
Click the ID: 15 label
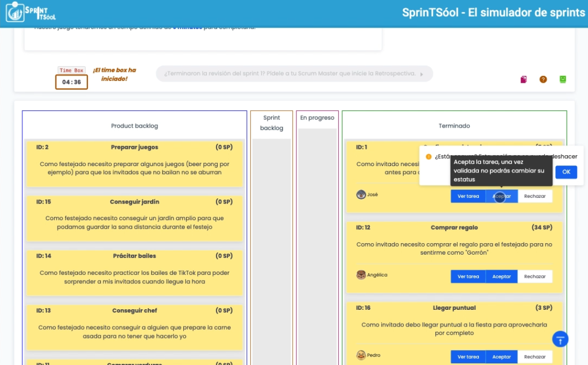[x=44, y=202]
